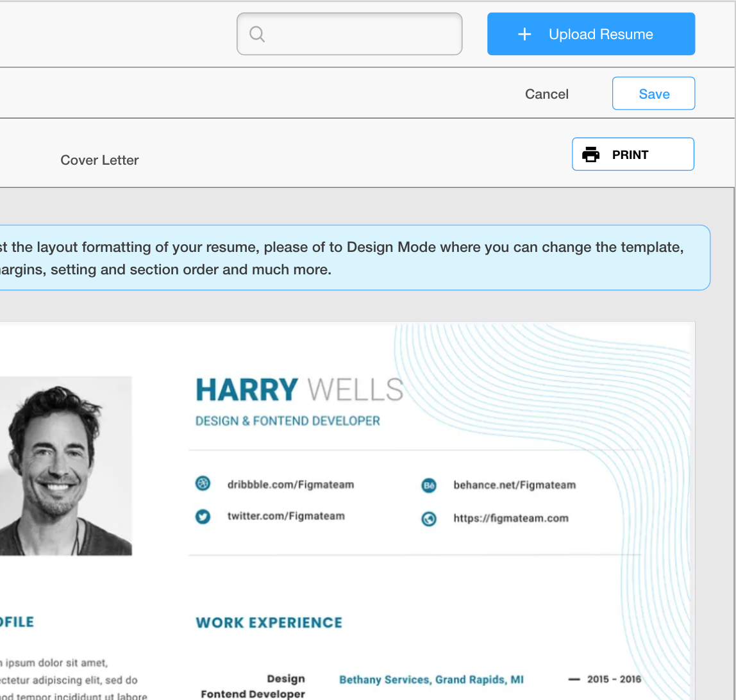Open the behance.net/Figmateam link
This screenshot has height=700, width=736.
pyautogui.click(x=513, y=485)
